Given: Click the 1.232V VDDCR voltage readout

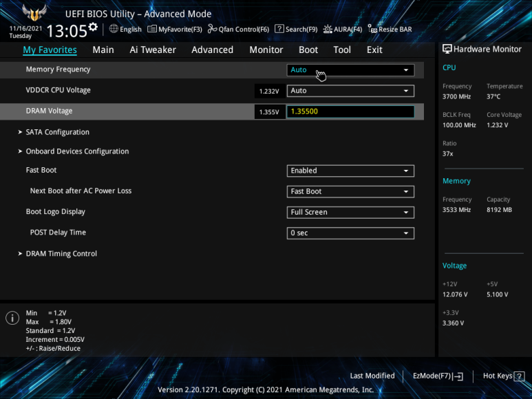Looking at the screenshot, I should pos(269,91).
